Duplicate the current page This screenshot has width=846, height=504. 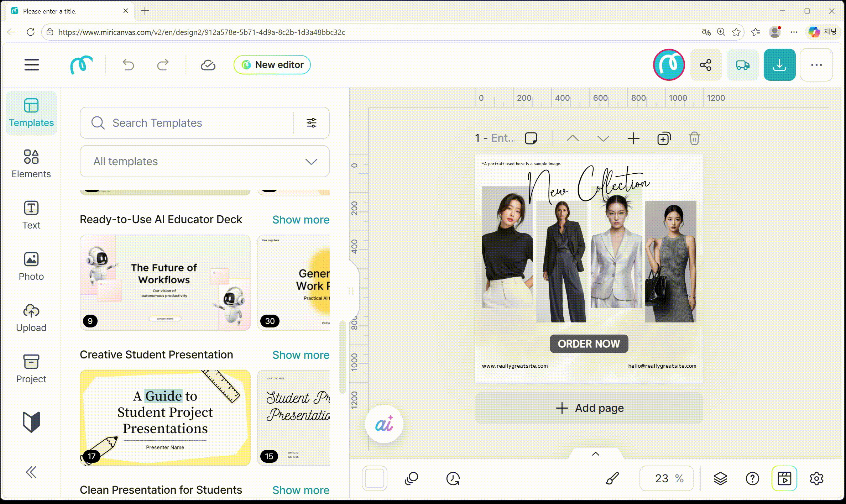point(664,138)
